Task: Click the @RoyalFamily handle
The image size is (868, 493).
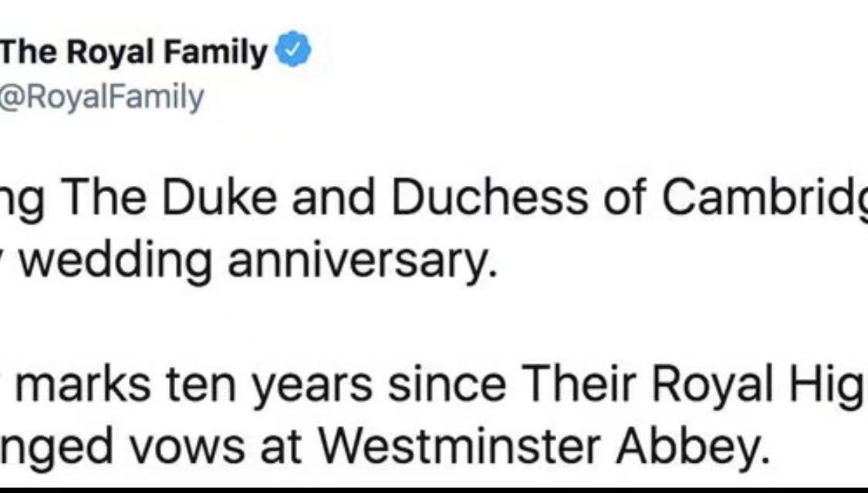Action: point(102,98)
